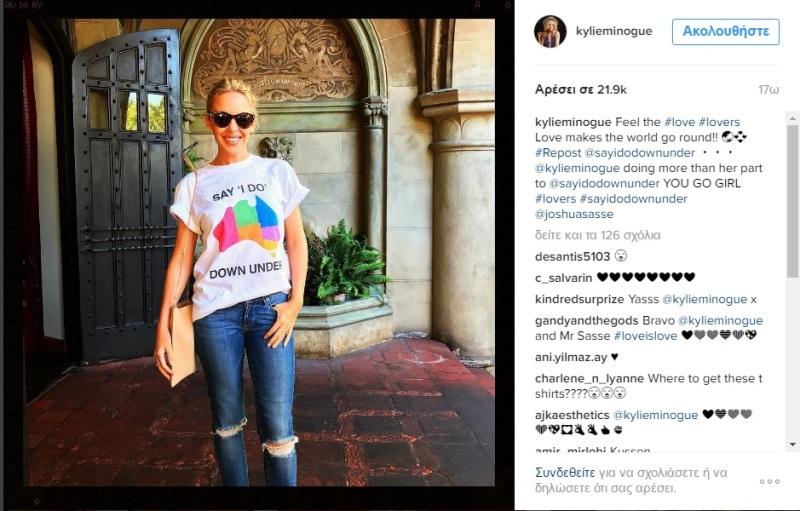The width and height of the screenshot is (800, 511).
Task: Open the main photo of the post
Action: (x=261, y=252)
